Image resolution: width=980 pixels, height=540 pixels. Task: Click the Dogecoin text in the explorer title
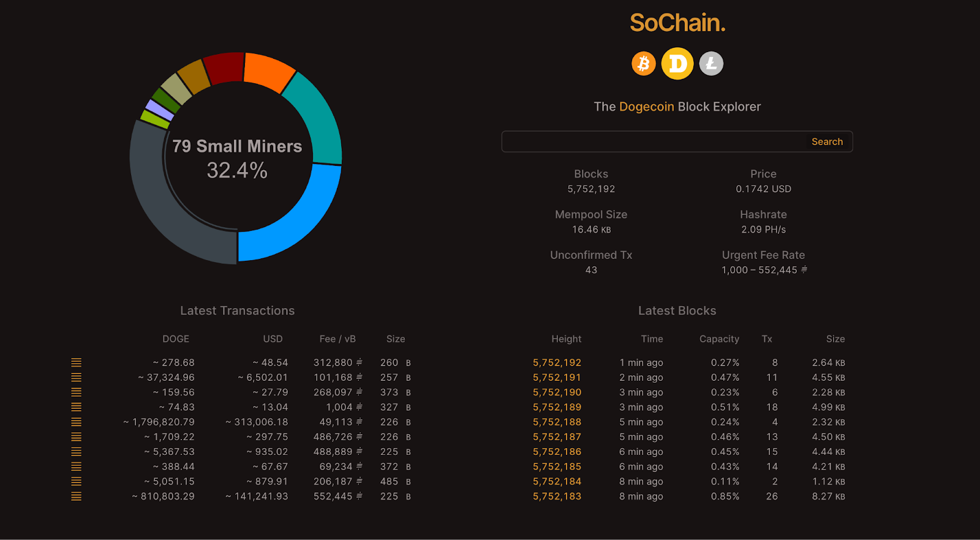tap(647, 107)
